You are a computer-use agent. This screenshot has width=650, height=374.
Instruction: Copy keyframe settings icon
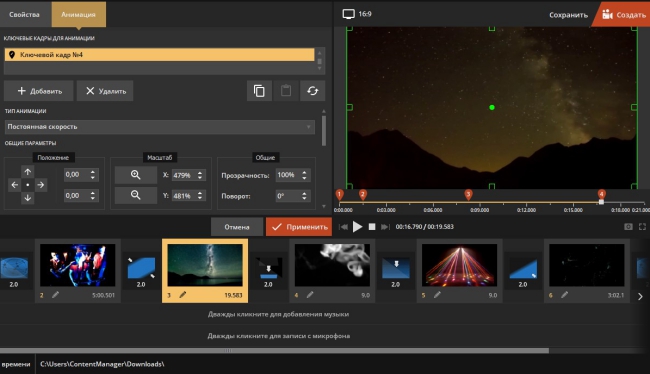[259, 91]
